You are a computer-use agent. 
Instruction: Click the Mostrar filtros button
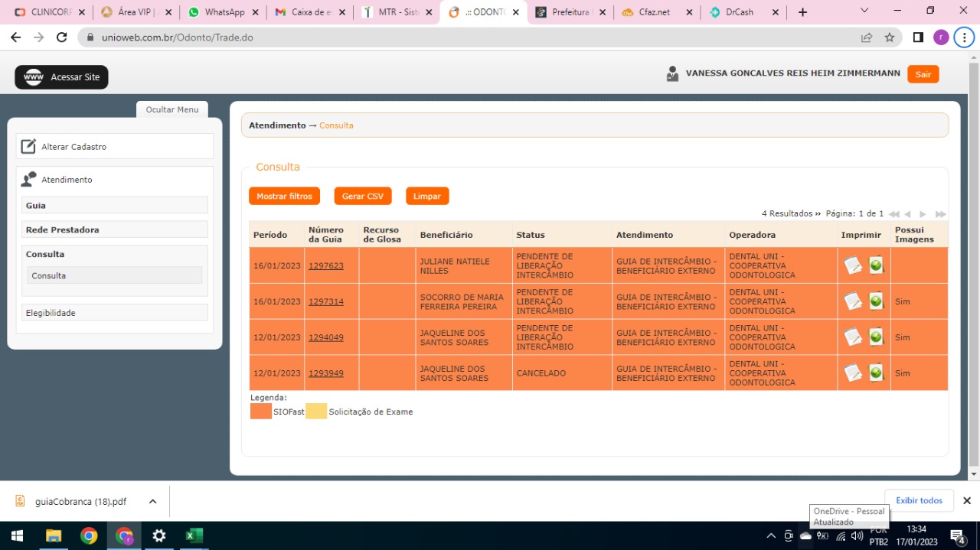[x=284, y=197]
